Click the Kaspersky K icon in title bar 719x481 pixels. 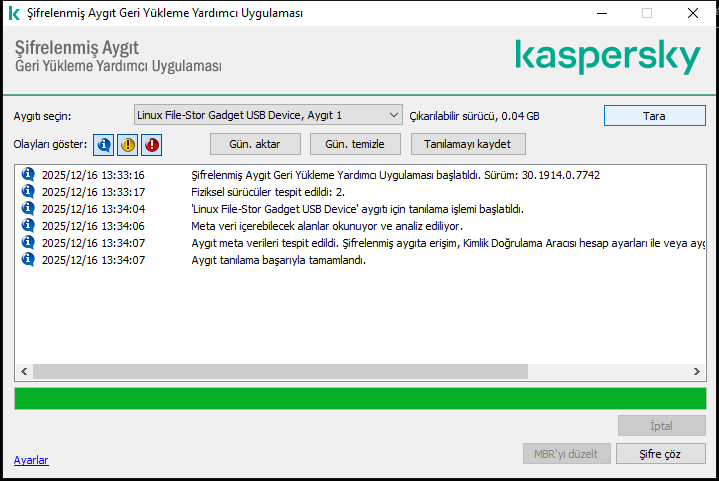tap(14, 13)
